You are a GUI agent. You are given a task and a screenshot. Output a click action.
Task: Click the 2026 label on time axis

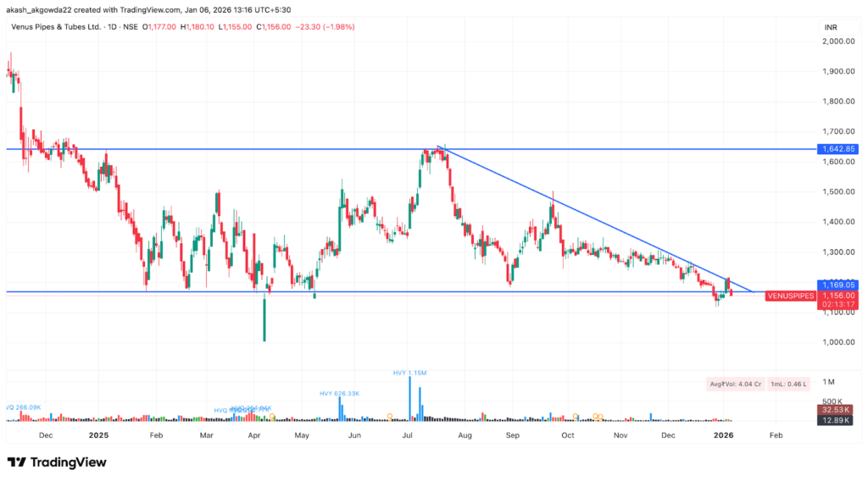pos(722,434)
